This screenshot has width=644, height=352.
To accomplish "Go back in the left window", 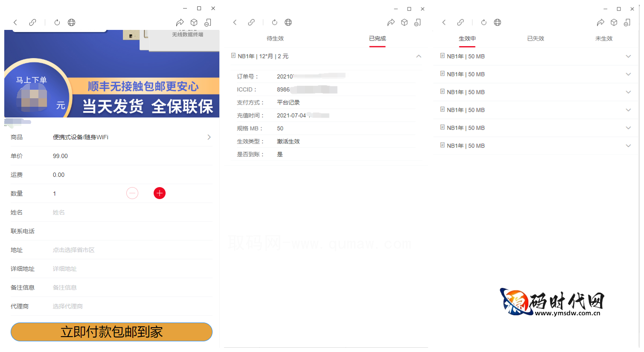I will click(15, 22).
